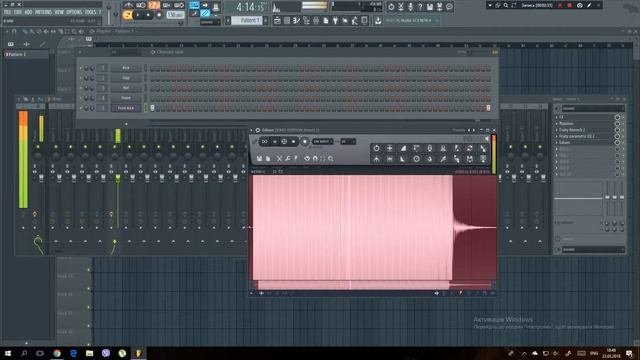Screen dimensions: 640x360
Task: Open the Fruity parametric EQ 2 slot arrow menu
Action: pyautogui.click(x=557, y=136)
